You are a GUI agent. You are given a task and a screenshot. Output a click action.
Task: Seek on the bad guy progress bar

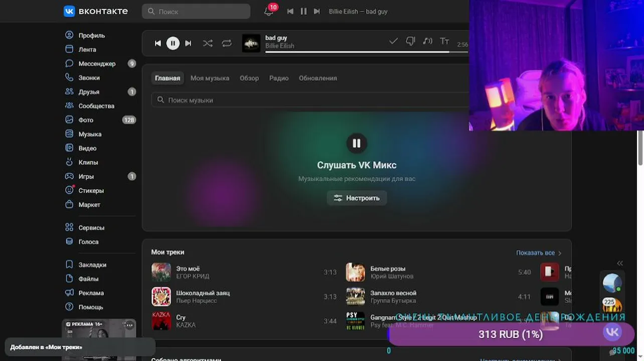point(367,52)
